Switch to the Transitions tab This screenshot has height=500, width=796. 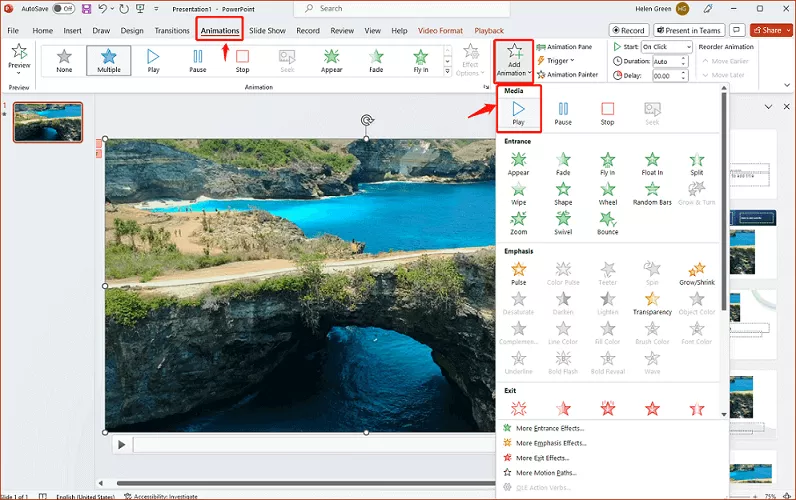(172, 30)
